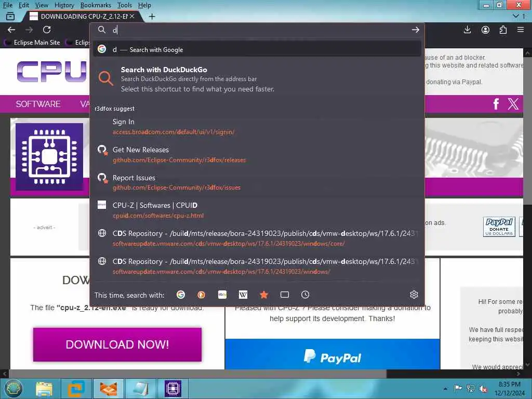Open the downloads panel icon
The image size is (532, 399).
coord(468,30)
